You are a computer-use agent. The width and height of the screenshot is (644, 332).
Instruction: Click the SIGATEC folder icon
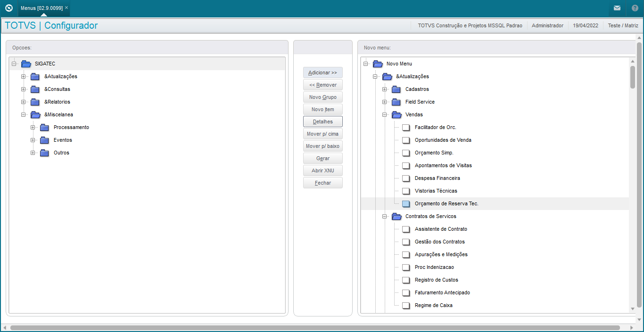pyautogui.click(x=26, y=64)
